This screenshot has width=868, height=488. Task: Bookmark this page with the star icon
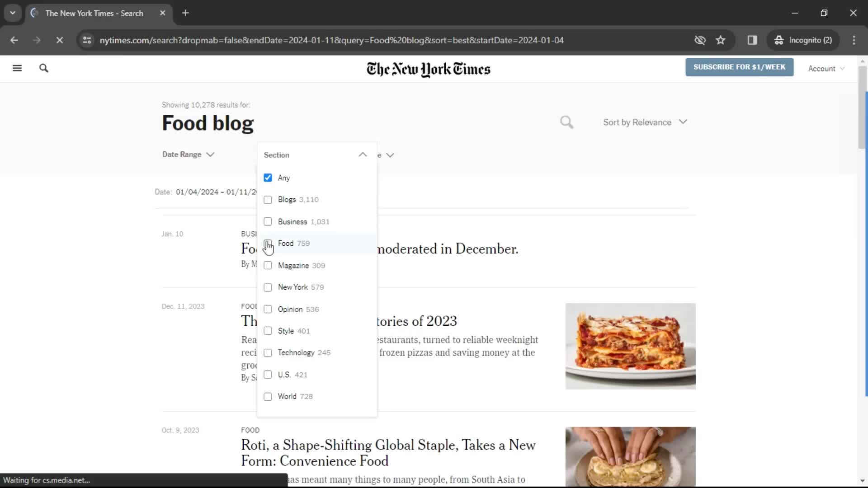tap(721, 40)
